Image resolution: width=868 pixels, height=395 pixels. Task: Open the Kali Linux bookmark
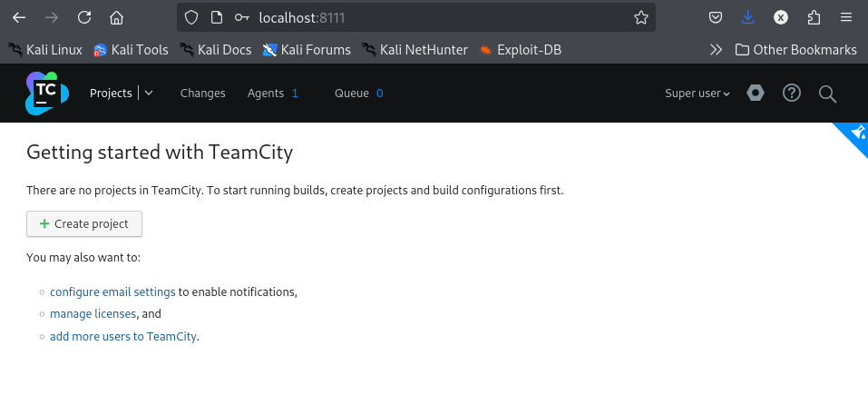click(x=45, y=50)
